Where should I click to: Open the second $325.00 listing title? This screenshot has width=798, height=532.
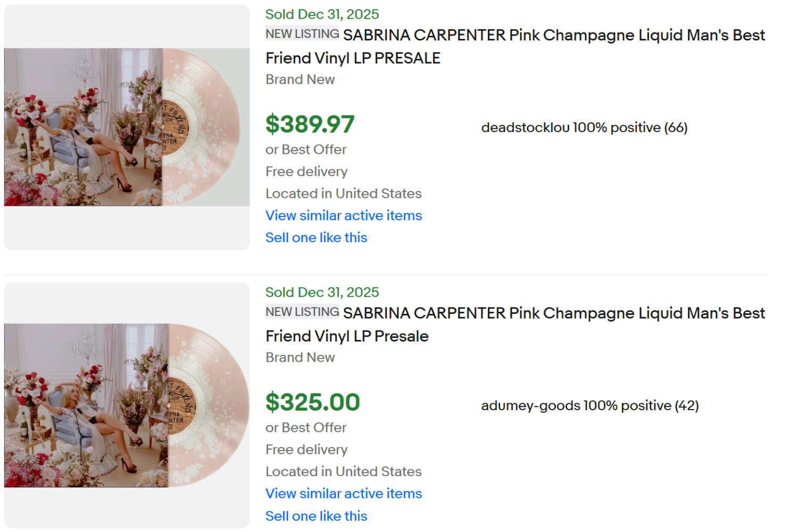pyautogui.click(x=513, y=325)
